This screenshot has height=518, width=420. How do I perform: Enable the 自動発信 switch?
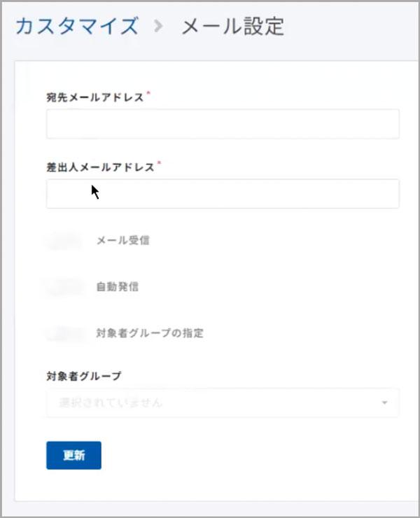click(x=64, y=287)
